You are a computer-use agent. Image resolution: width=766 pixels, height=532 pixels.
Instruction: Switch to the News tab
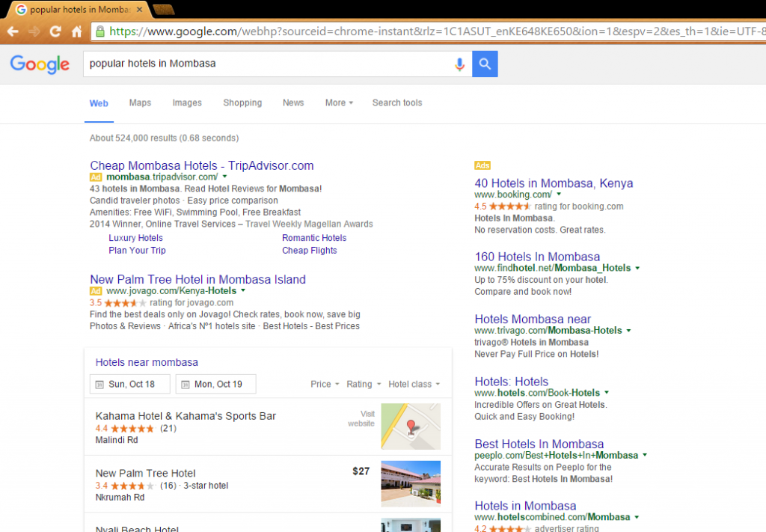[x=293, y=103]
